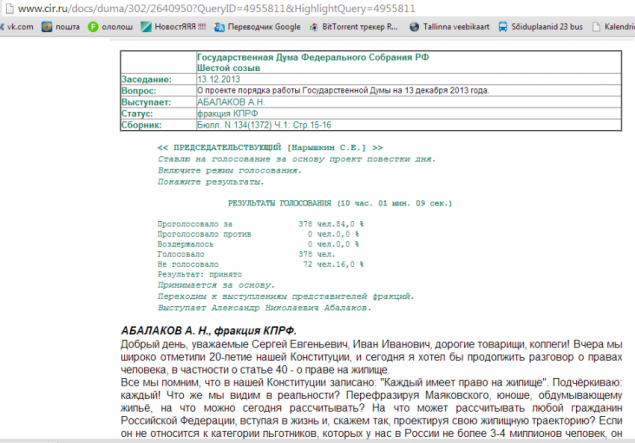The image size is (635, 443).
Task: Click the Все мы помним paragraph line
Action: click(371, 382)
